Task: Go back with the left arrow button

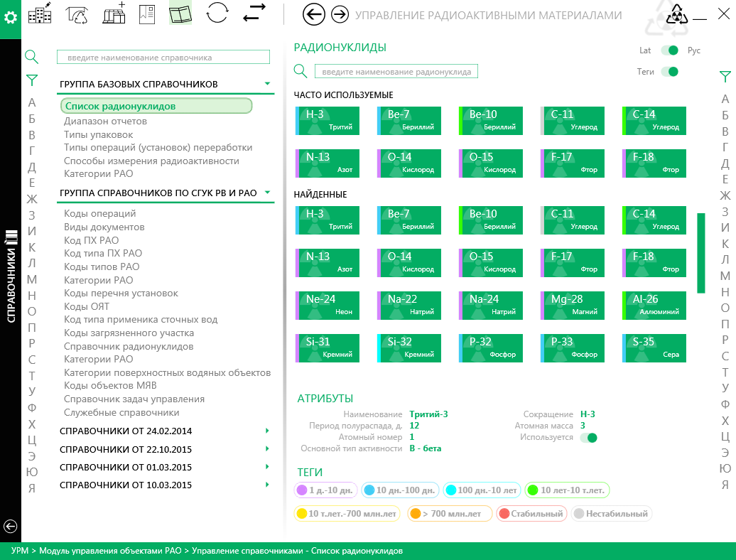Action: 313,14
